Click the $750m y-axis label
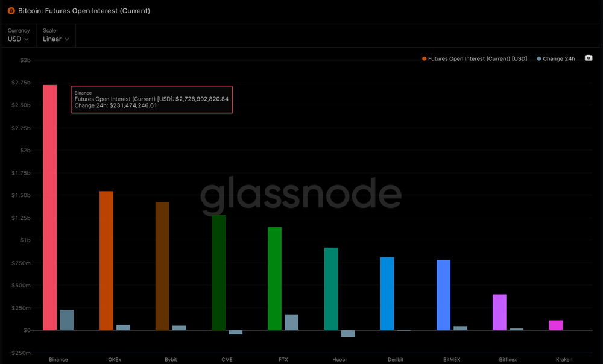Viewport: 603px width, 364px height. coord(22,263)
